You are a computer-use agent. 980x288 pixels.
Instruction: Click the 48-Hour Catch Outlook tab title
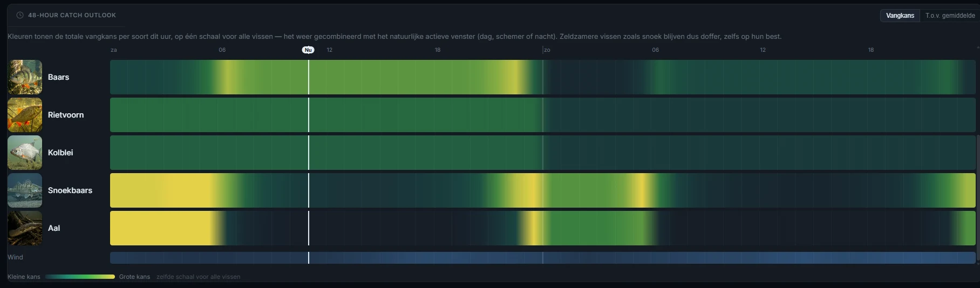tap(72, 15)
